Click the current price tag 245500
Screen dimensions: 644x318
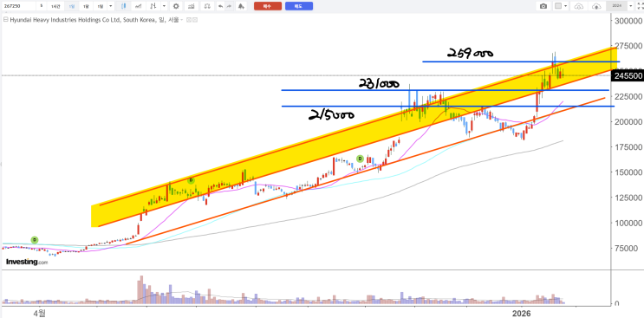[x=628, y=76]
